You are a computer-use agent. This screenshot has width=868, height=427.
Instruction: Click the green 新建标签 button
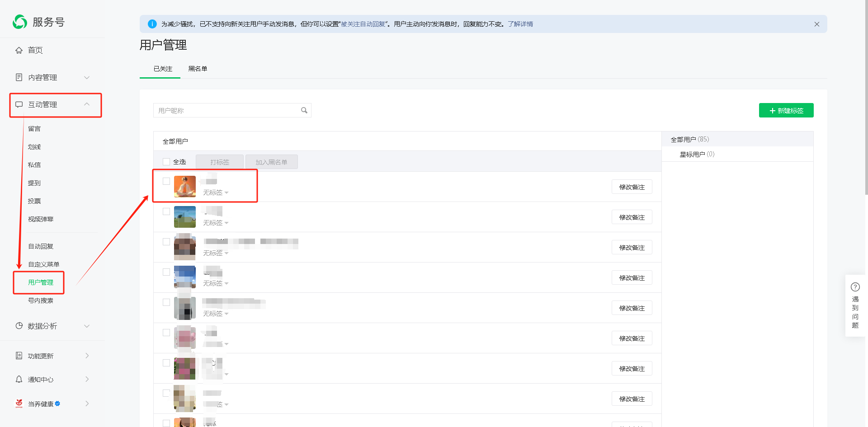[786, 110]
